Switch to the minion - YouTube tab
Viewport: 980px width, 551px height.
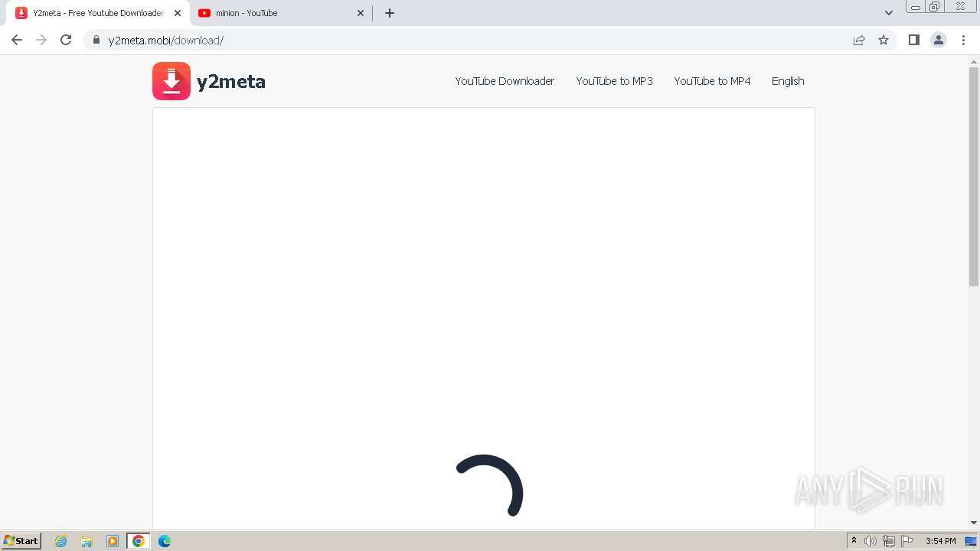280,13
